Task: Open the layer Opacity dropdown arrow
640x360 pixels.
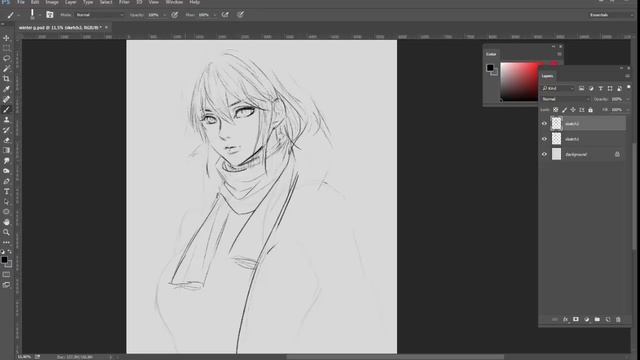Action: point(628,99)
